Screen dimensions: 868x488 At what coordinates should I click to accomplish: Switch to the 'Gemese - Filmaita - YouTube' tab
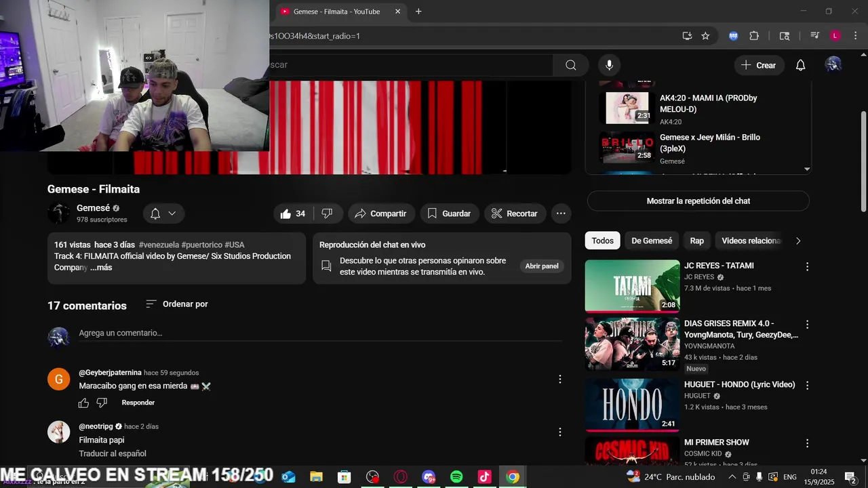(x=336, y=12)
